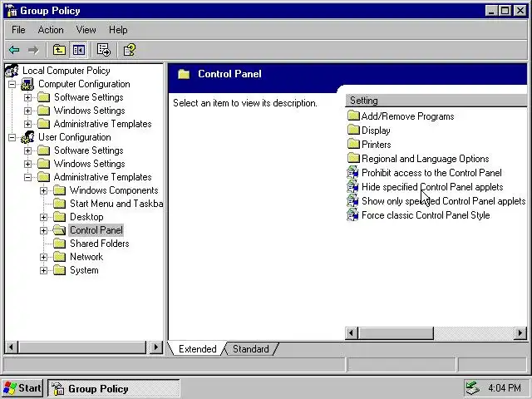Open the Help menu

118,30
